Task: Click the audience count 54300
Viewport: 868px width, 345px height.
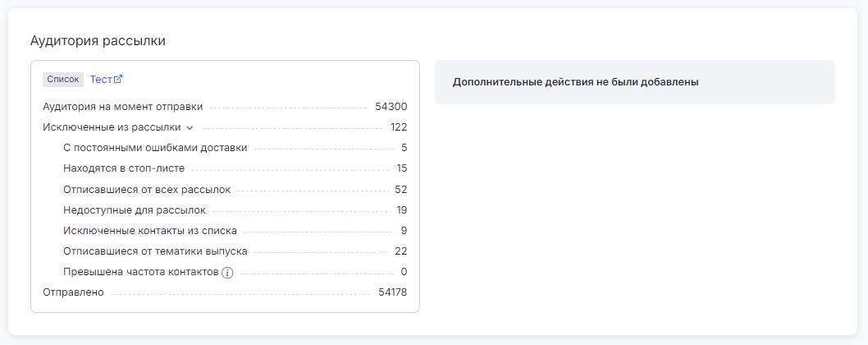Action: click(x=391, y=107)
